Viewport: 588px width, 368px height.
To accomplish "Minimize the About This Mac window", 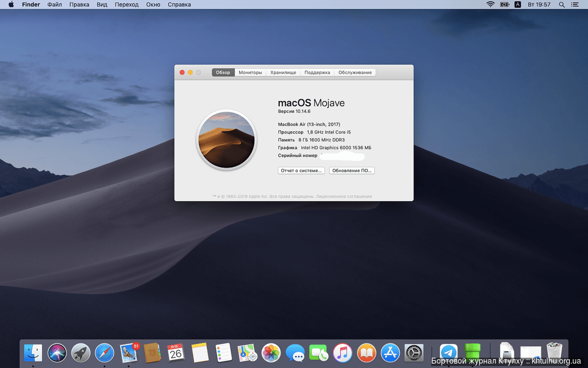I will [x=190, y=72].
